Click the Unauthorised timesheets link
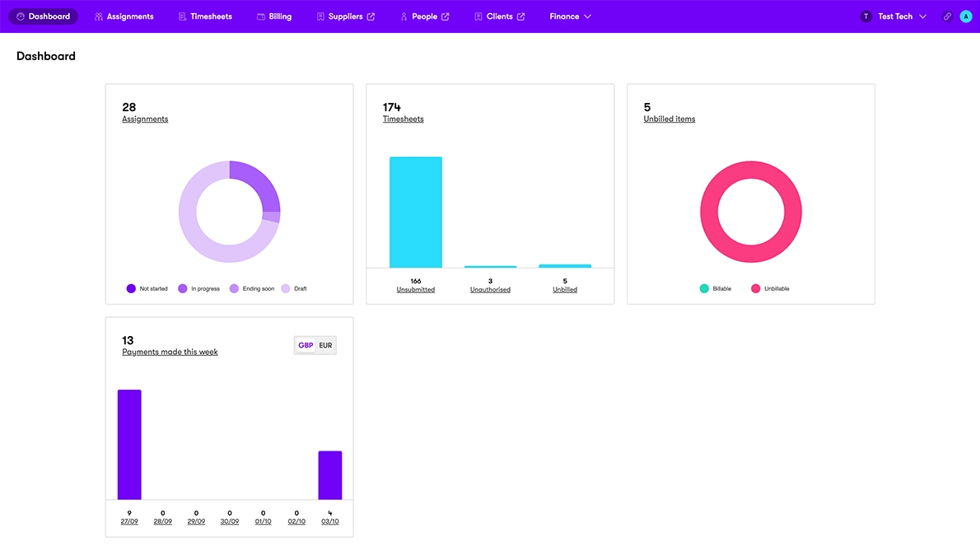Viewport: 980px width, 556px height. point(490,290)
